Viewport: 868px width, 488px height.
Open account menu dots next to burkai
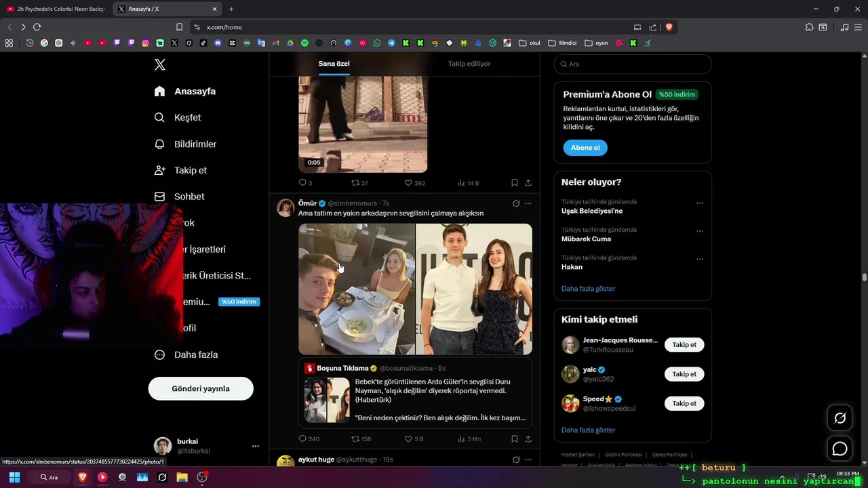point(256,446)
